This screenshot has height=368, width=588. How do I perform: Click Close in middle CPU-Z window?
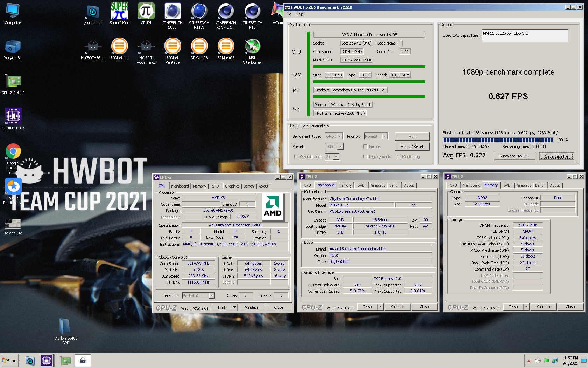tap(424, 307)
